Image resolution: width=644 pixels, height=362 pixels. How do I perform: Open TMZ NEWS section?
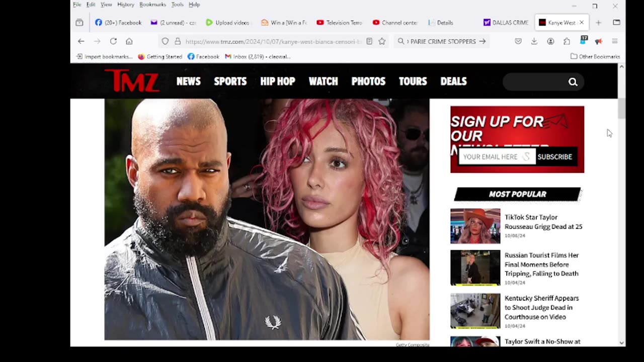189,81
